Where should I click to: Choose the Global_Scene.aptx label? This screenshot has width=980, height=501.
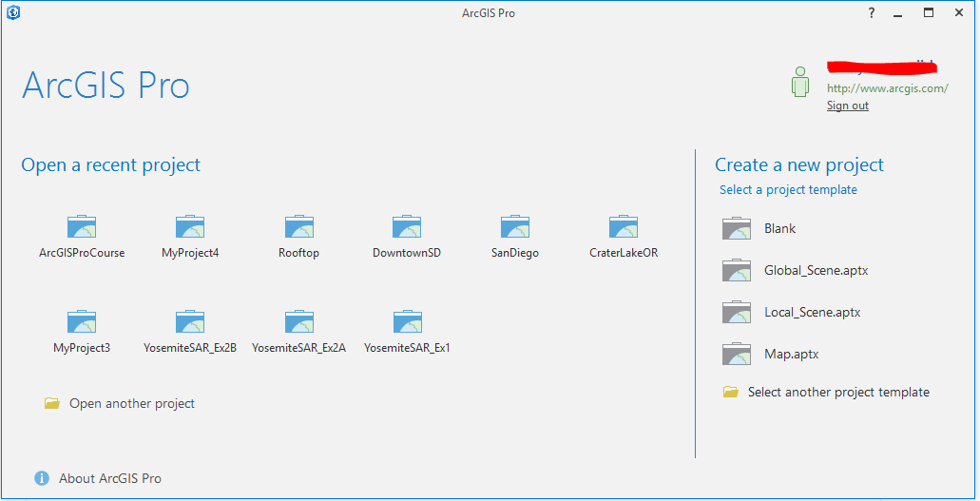click(x=817, y=270)
